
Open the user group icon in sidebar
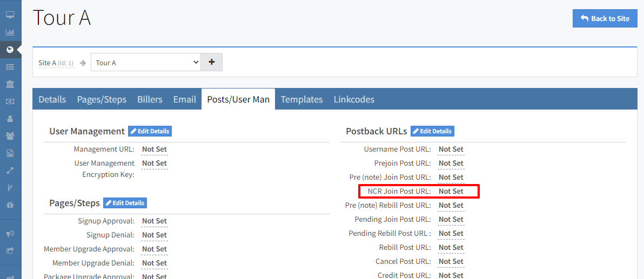[10, 136]
